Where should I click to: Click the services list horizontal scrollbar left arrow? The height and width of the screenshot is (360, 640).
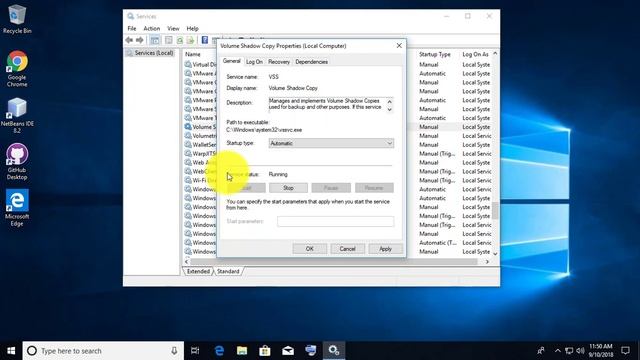[187, 262]
